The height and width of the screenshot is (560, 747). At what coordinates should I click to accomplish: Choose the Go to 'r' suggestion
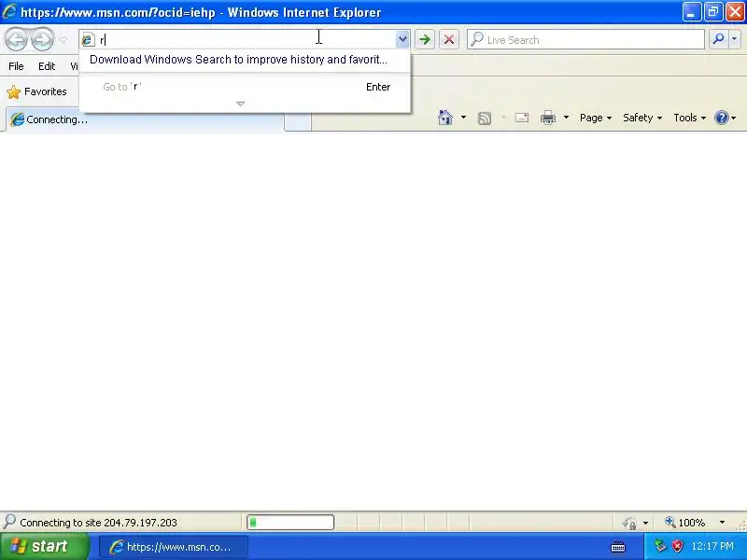click(x=245, y=87)
